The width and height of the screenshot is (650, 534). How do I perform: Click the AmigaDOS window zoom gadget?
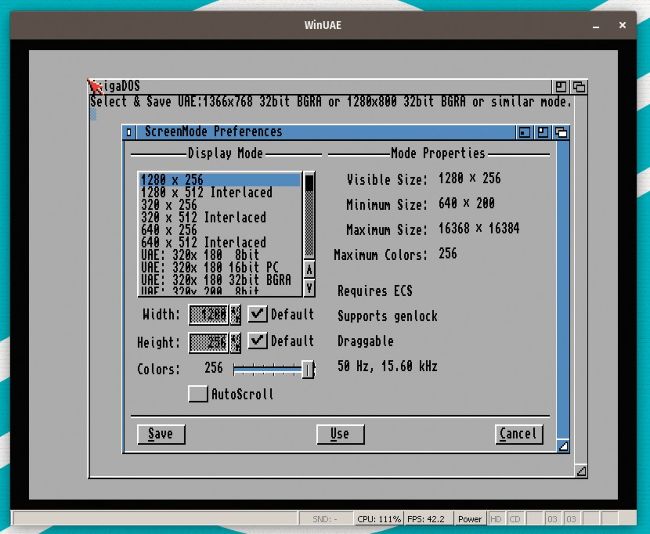[561, 87]
